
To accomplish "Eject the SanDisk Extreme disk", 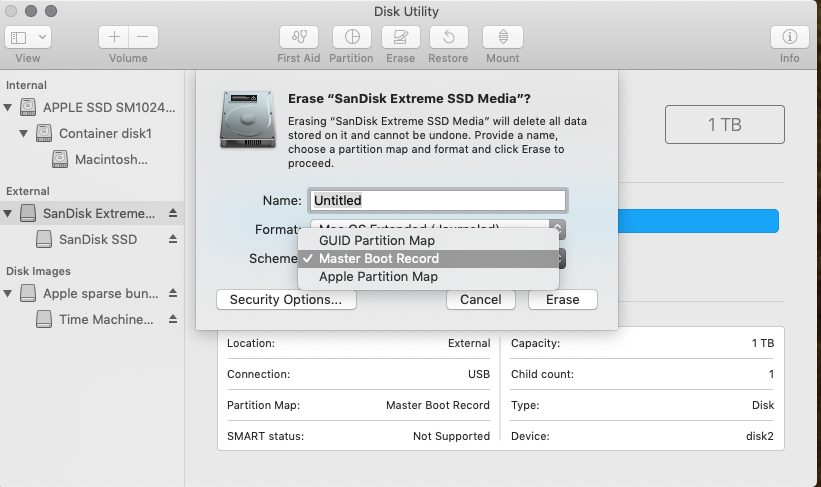I will coord(173,213).
